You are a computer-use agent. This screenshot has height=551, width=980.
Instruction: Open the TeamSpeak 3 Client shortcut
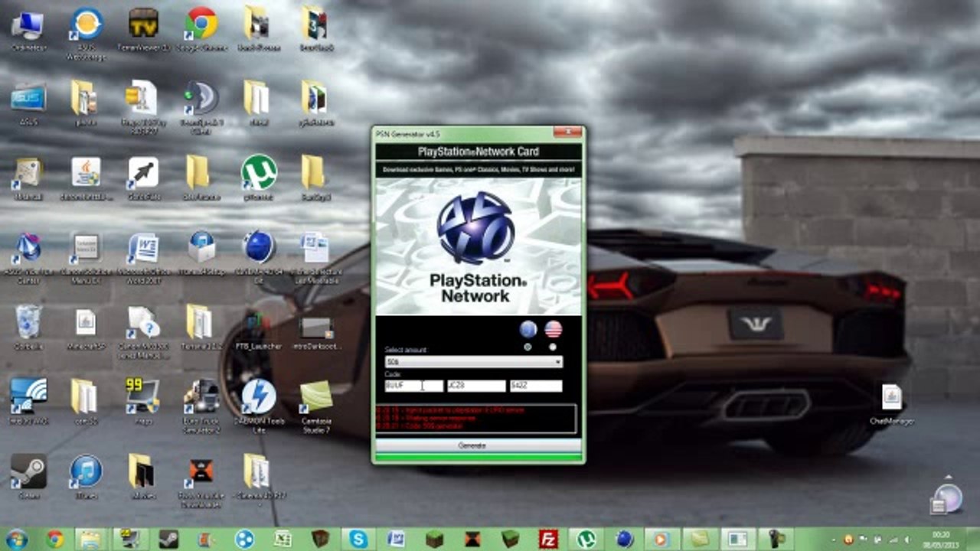click(x=201, y=107)
